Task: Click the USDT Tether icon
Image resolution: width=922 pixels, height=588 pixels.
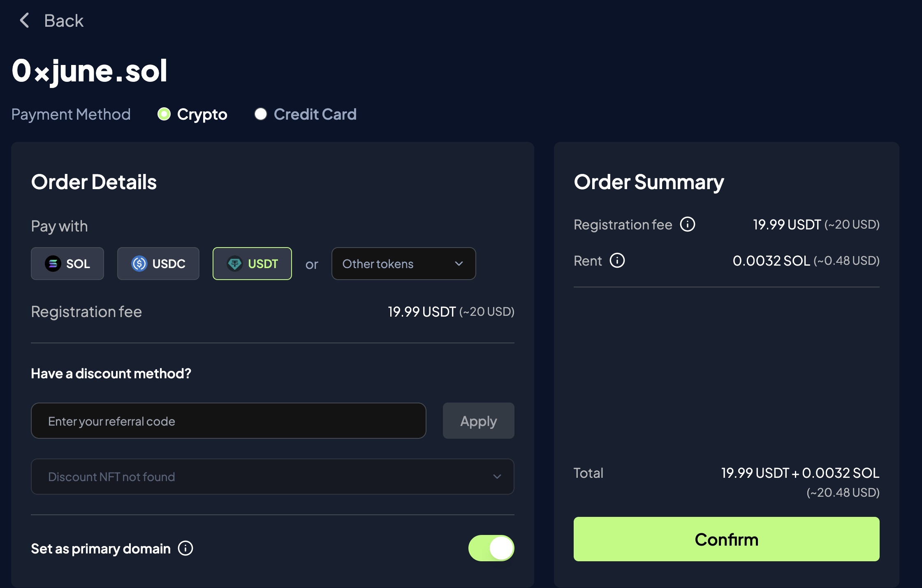Action: click(x=235, y=264)
